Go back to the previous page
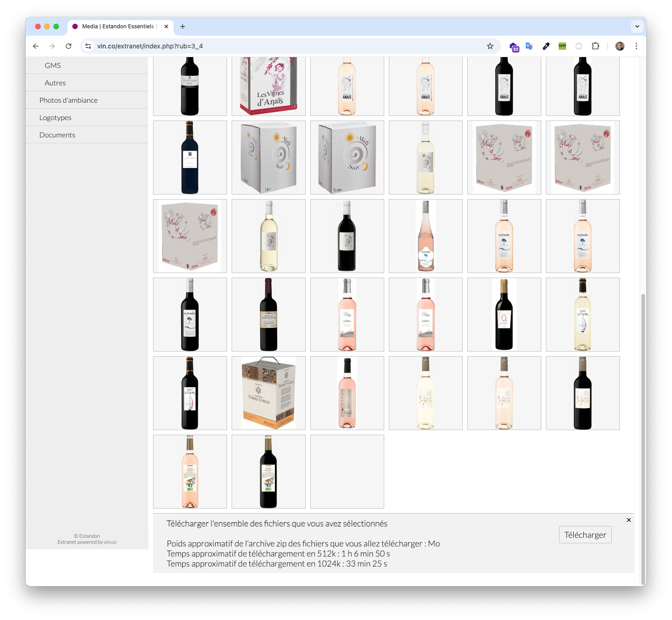The image size is (672, 620). 36,46
